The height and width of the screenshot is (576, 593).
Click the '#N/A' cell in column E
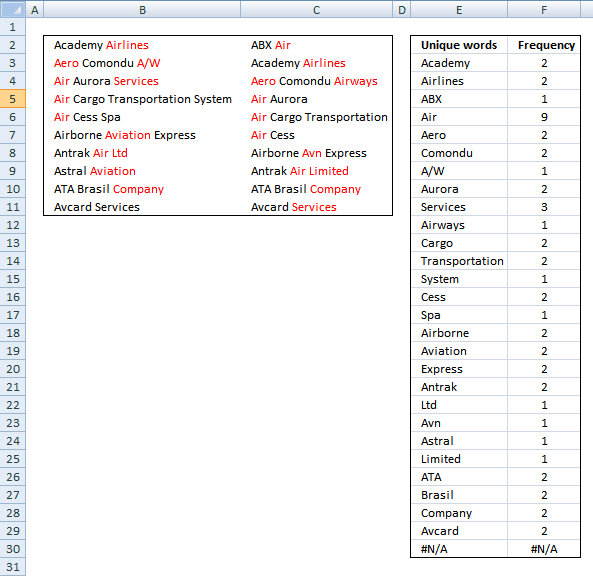(459, 549)
